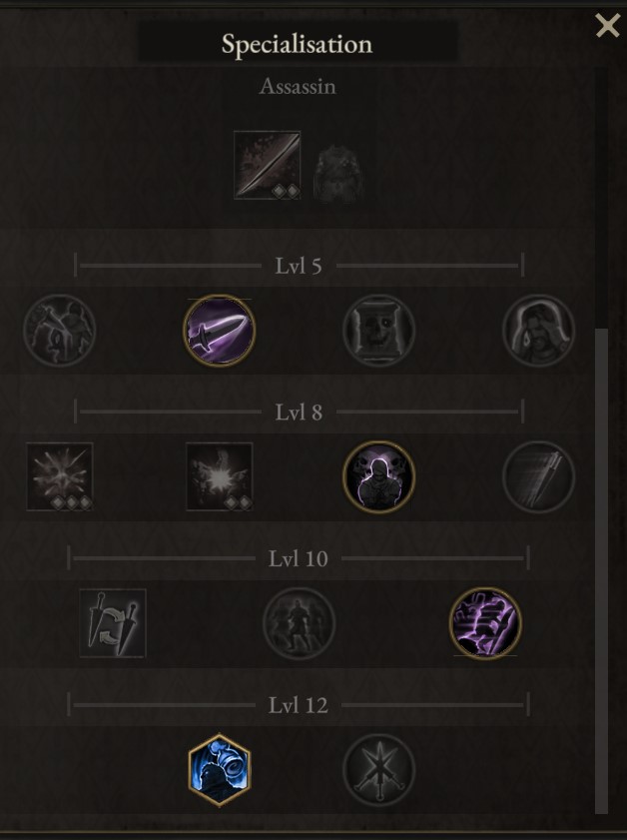
Task: Select the crossed daggers star skill
Action: coord(378,769)
